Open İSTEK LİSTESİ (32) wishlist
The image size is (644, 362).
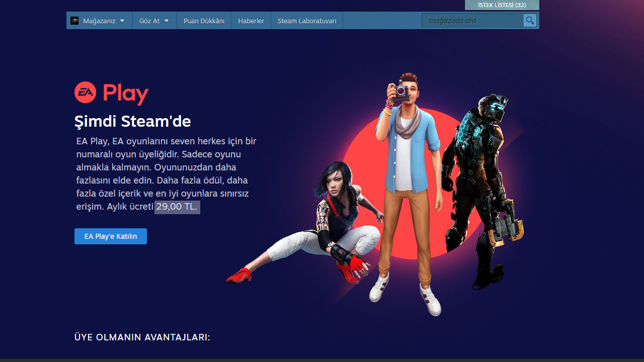tap(502, 5)
